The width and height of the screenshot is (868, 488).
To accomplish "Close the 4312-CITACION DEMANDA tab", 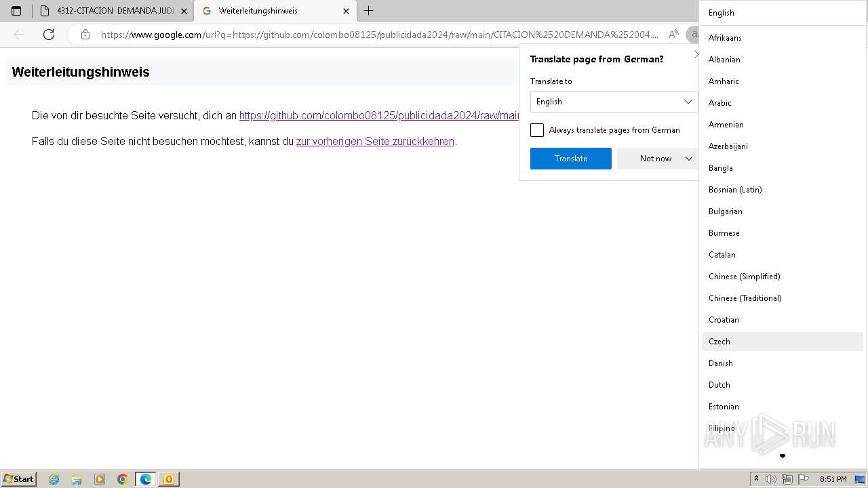I will coord(184,11).
